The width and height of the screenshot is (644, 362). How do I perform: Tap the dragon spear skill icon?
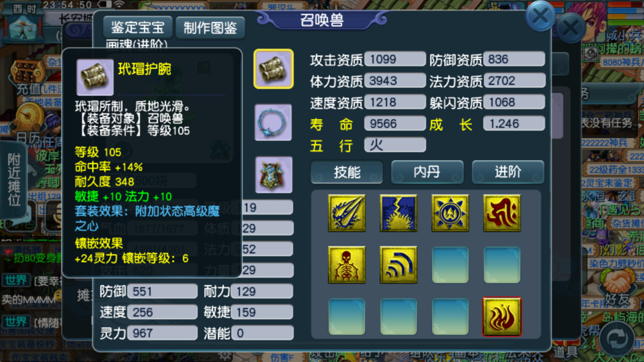click(347, 213)
